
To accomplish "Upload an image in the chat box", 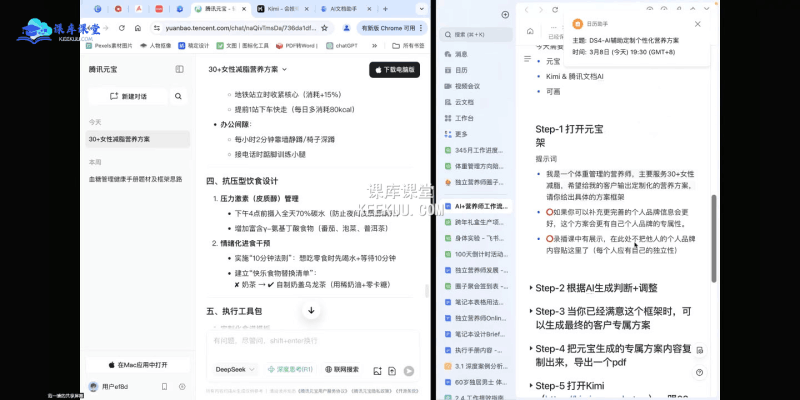I will (x=378, y=371).
